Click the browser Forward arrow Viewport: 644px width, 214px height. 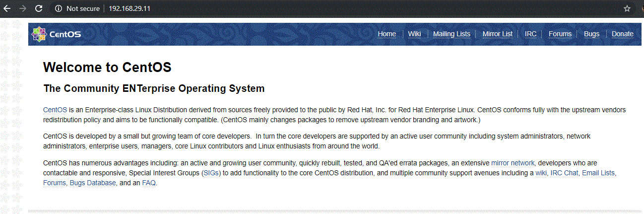[22, 8]
